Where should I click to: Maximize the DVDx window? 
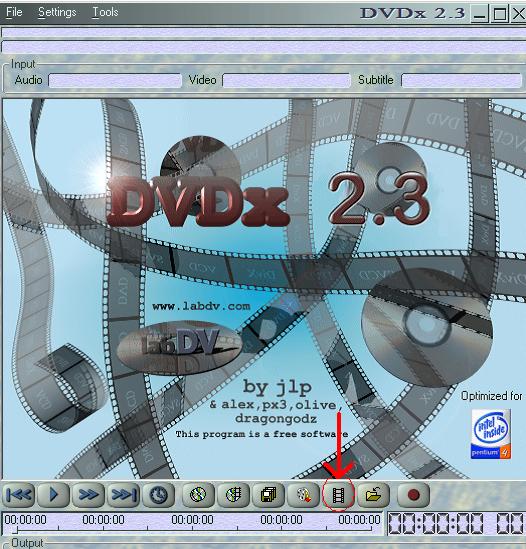click(500, 14)
